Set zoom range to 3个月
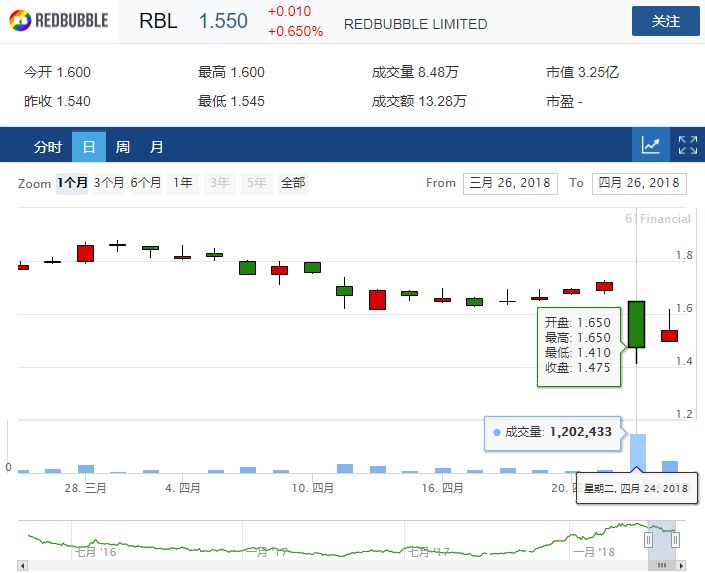Screen dimensions: 705x573 [x=109, y=183]
